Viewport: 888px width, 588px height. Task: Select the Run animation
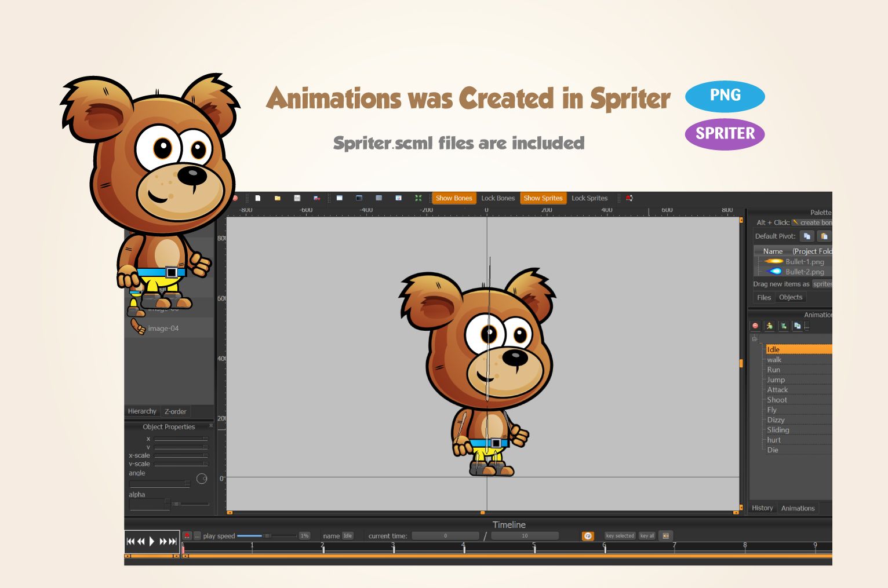point(773,370)
